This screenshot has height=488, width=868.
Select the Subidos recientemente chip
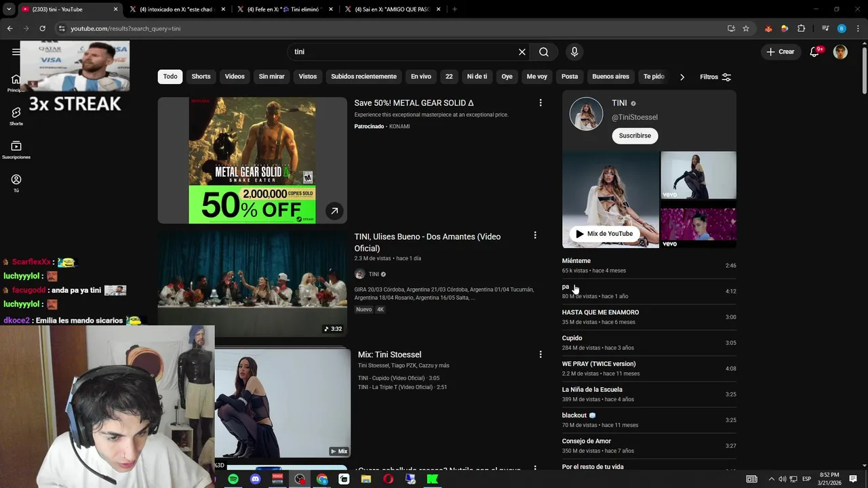pos(363,77)
